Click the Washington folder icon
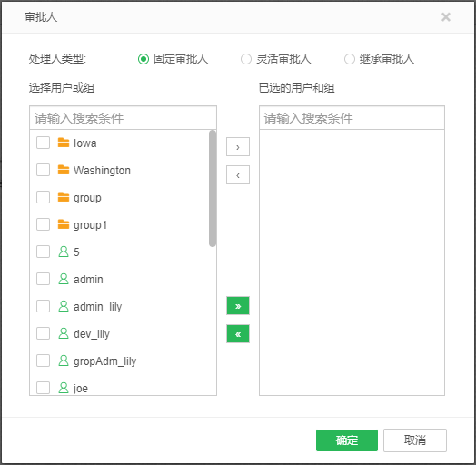This screenshot has height=465, width=476. pos(64,170)
